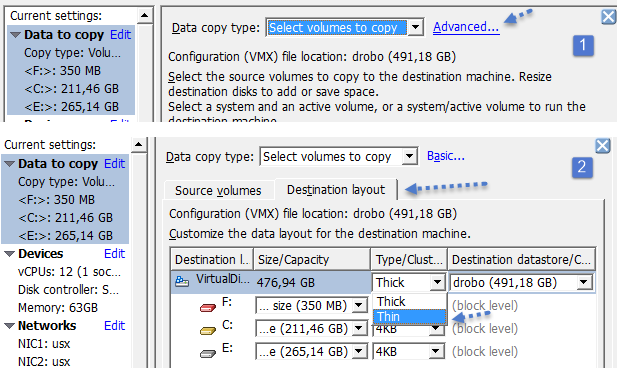
Task: Click the Size/Capacity column header
Action: point(312,259)
